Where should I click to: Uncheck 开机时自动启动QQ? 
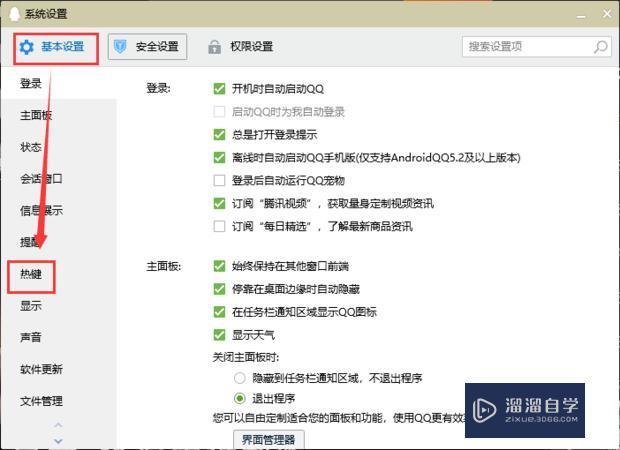click(219, 89)
